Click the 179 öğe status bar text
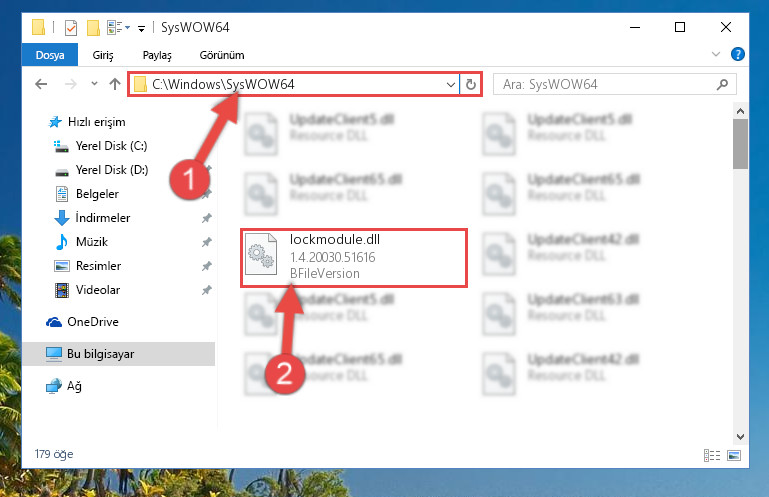The image size is (769, 497). [54, 454]
